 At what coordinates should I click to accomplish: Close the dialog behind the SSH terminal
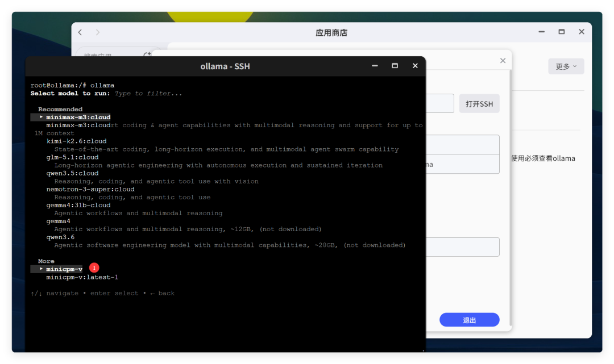pyautogui.click(x=503, y=61)
